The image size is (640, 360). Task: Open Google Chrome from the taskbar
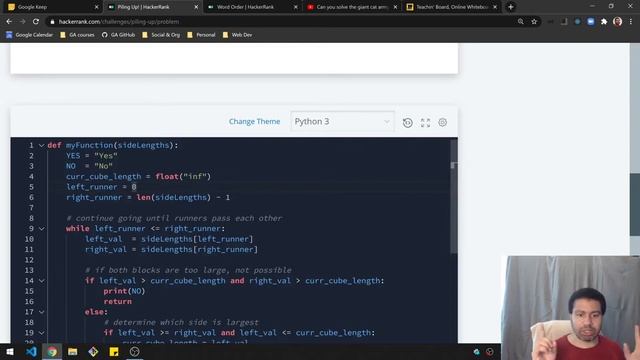pos(52,352)
